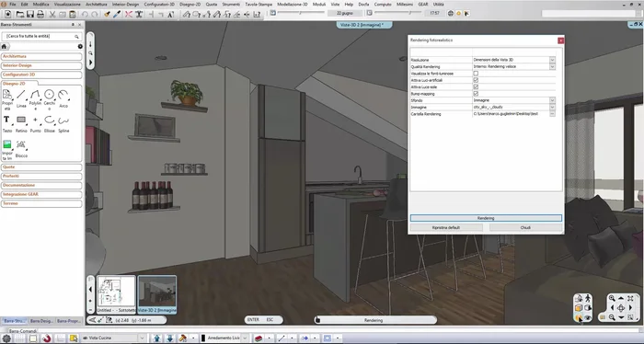Toggle Attiva Luce-sole checkbox

point(476,87)
